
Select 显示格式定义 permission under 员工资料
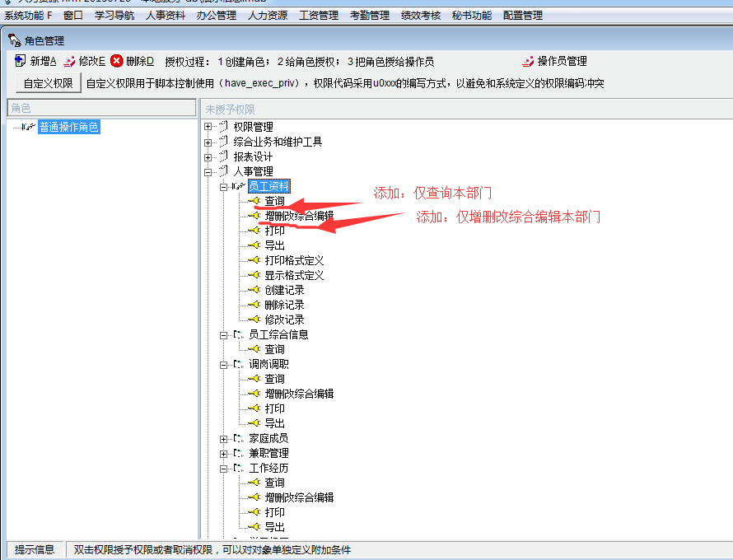tap(294, 275)
